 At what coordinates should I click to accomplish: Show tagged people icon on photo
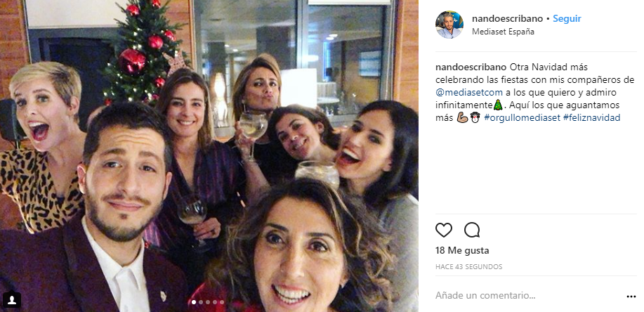point(11,300)
